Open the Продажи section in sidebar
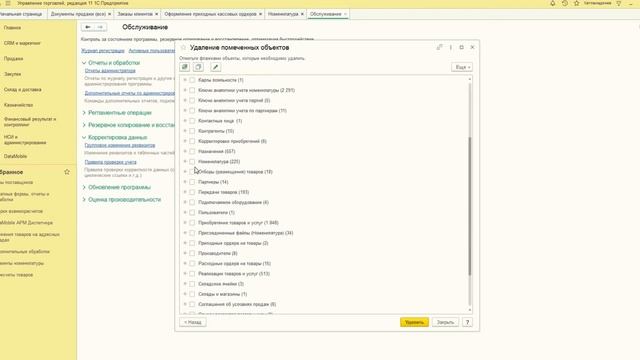Screen dimensions: 640x360 point(13,59)
